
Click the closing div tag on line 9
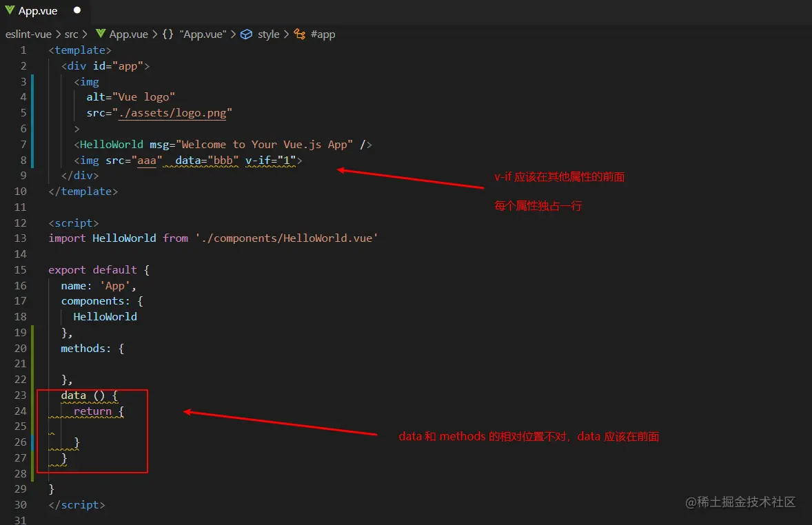[x=80, y=176]
